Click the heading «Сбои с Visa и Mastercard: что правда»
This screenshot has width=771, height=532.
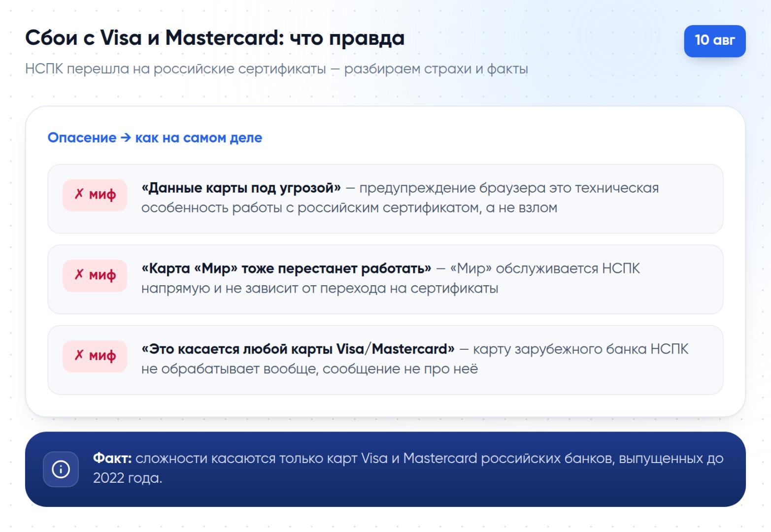click(215, 38)
